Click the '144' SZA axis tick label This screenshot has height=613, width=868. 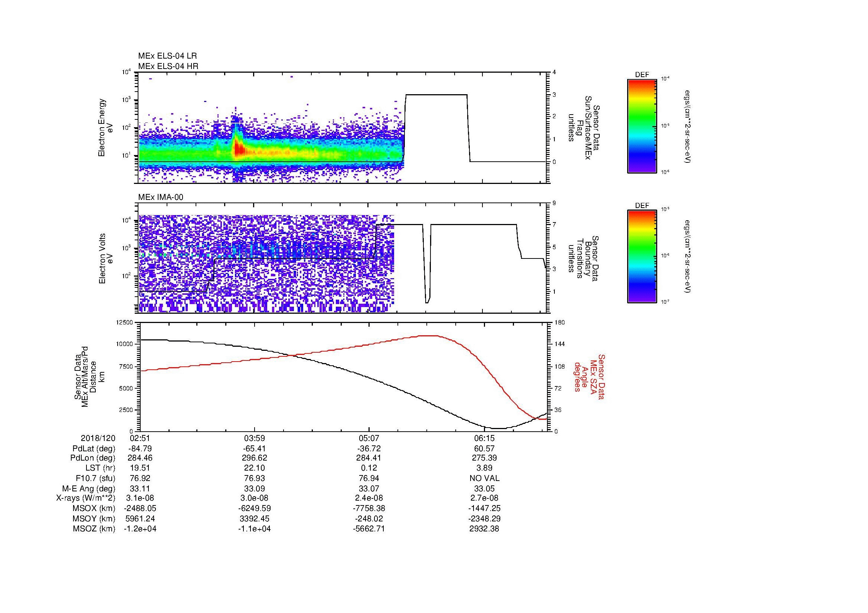click(x=559, y=344)
